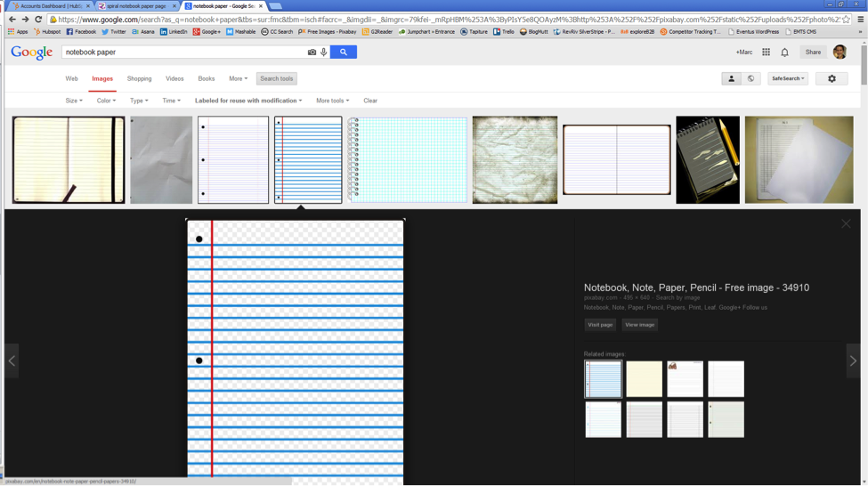The image size is (868, 486).
Task: Open the Shopping search tab
Action: point(139,79)
